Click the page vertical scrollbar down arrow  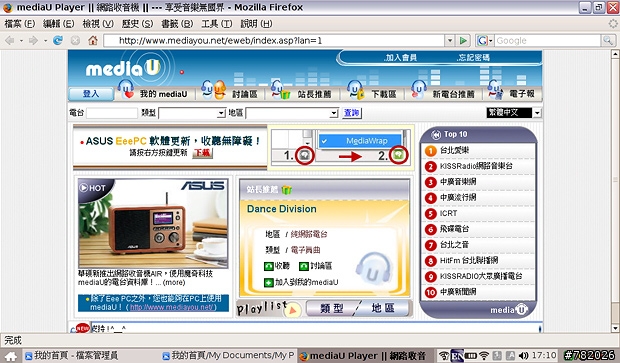(615, 328)
